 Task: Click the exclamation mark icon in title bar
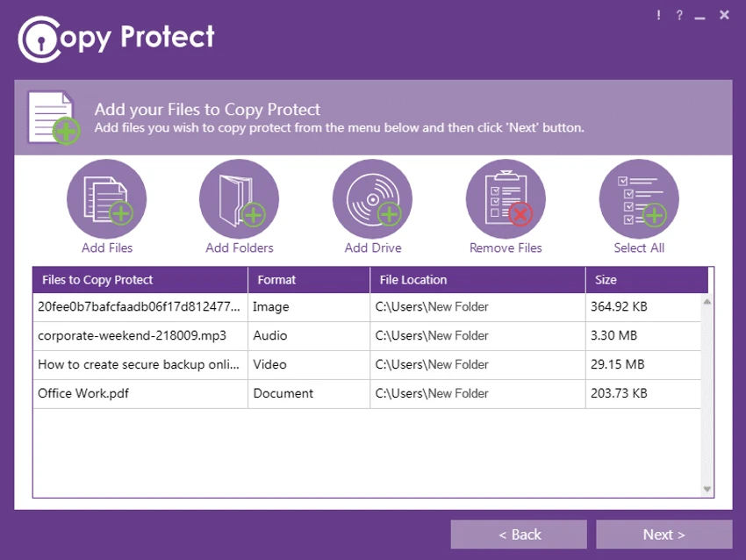658,15
